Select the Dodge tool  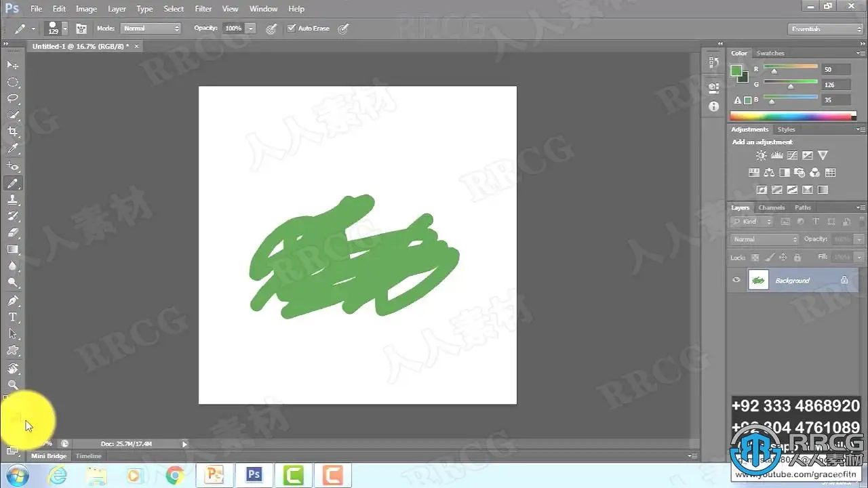(x=13, y=283)
